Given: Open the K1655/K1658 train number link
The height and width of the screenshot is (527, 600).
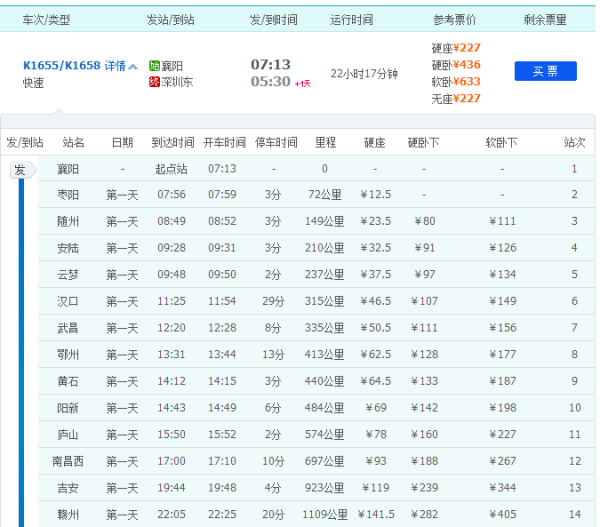Looking at the screenshot, I should tap(61, 66).
